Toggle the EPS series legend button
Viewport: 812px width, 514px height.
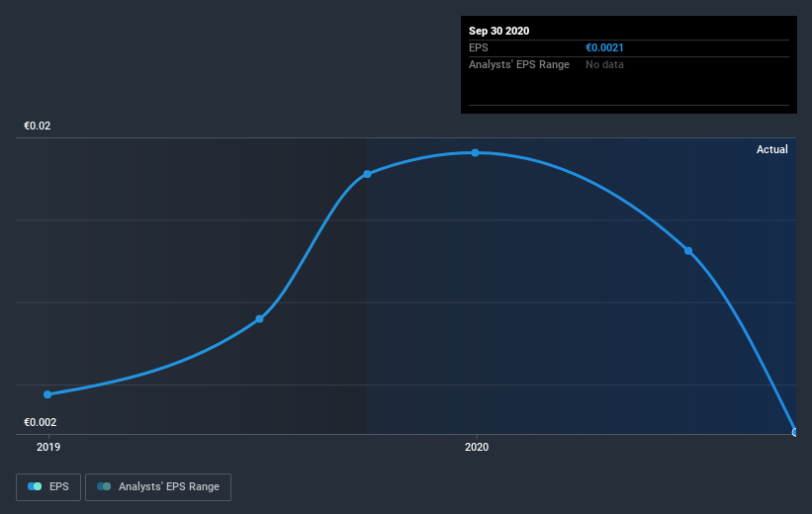pos(48,486)
